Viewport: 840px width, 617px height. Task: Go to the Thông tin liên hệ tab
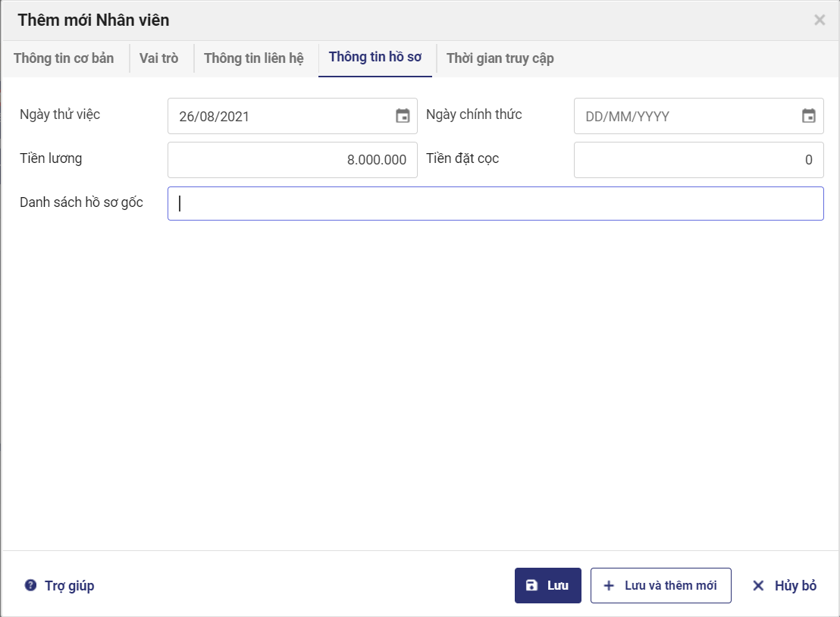[254, 58]
